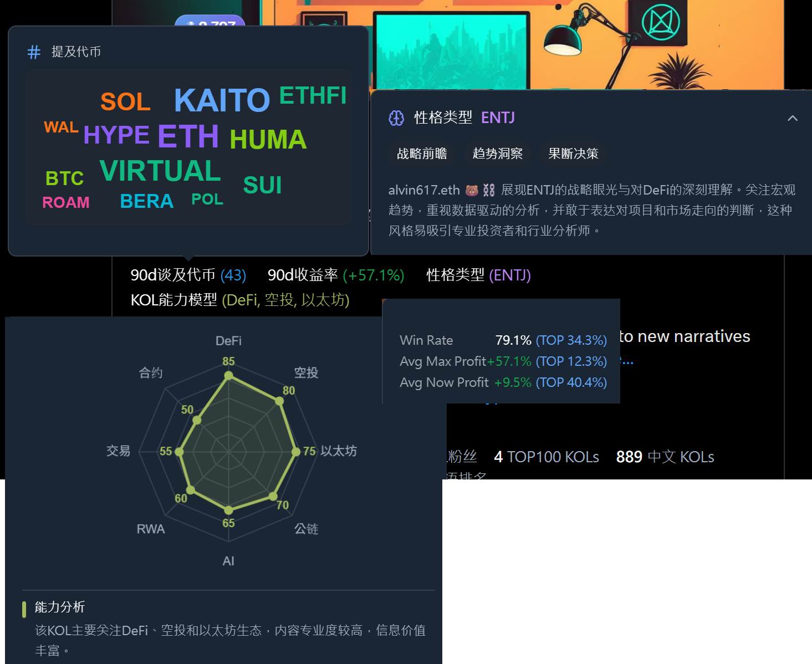Select the BERA token in word cloud
This screenshot has height=664, width=812.
click(x=146, y=201)
